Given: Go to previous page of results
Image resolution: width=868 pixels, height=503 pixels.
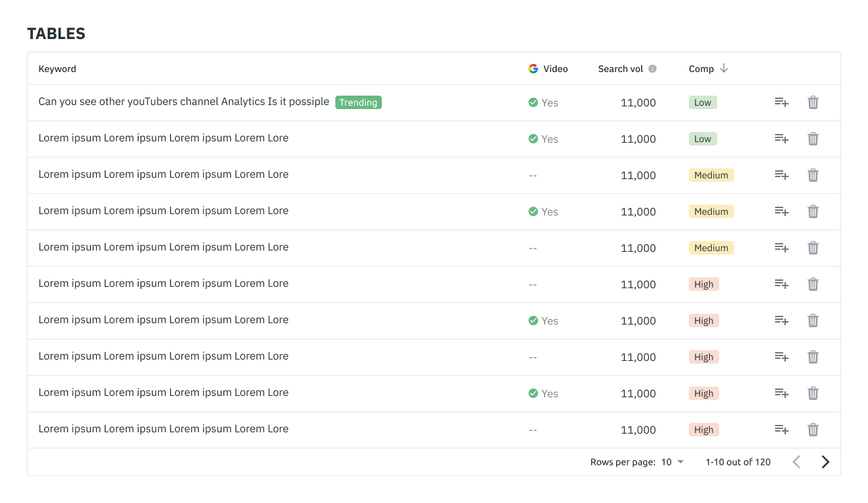Looking at the screenshot, I should (797, 462).
